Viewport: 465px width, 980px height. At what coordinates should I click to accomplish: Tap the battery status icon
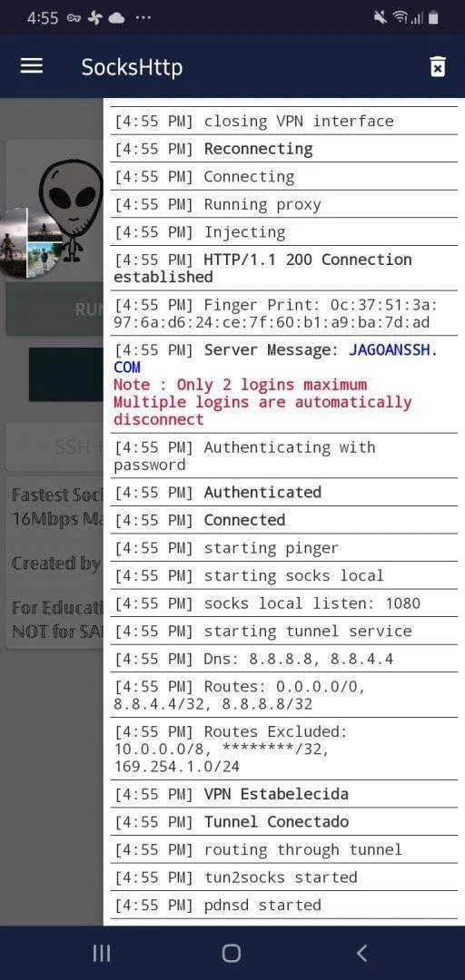tap(433, 18)
